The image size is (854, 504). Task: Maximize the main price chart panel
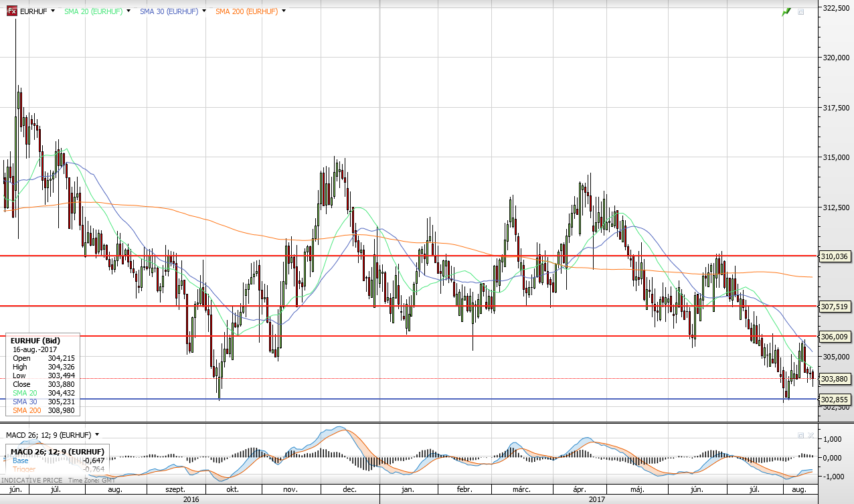pos(801,11)
